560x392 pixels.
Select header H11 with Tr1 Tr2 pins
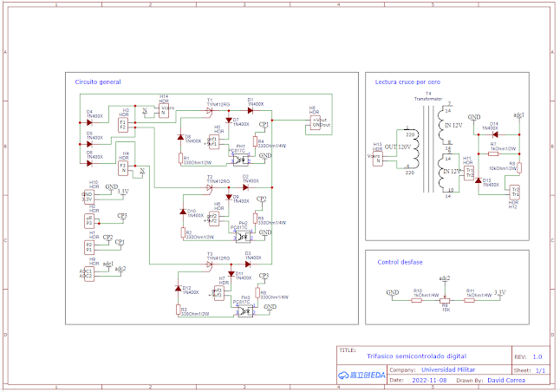click(x=469, y=173)
